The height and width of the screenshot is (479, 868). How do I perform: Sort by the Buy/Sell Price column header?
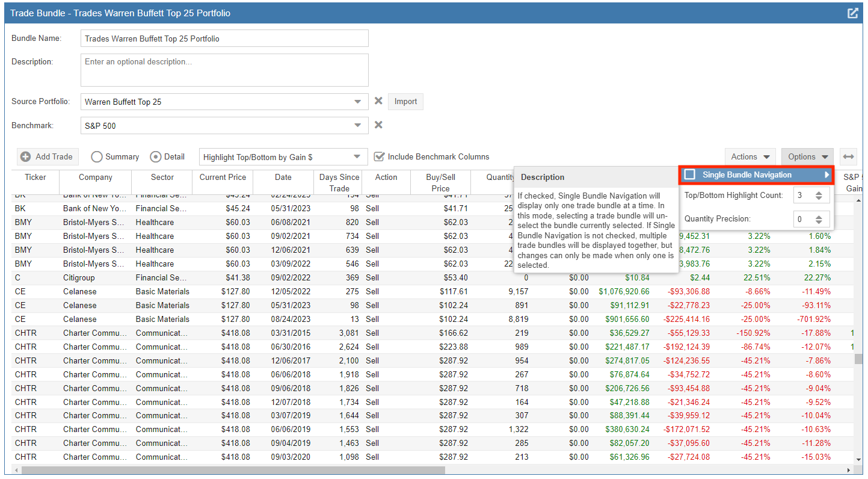pos(440,182)
